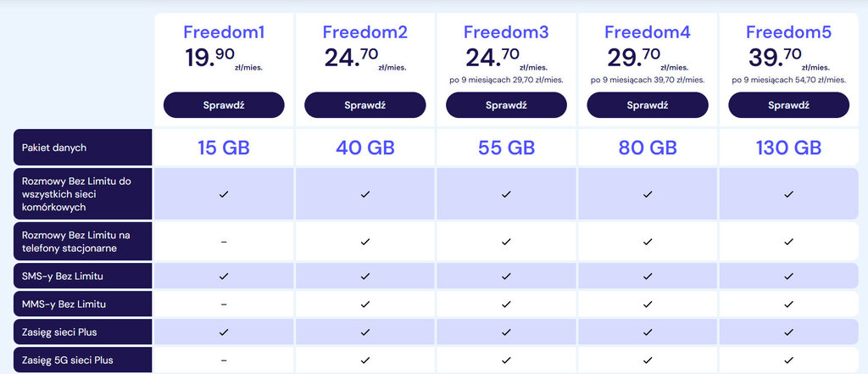868x374 pixels.
Task: Click Freedom1 dash in MMS-y Bez Limitu row
Action: [x=224, y=304]
